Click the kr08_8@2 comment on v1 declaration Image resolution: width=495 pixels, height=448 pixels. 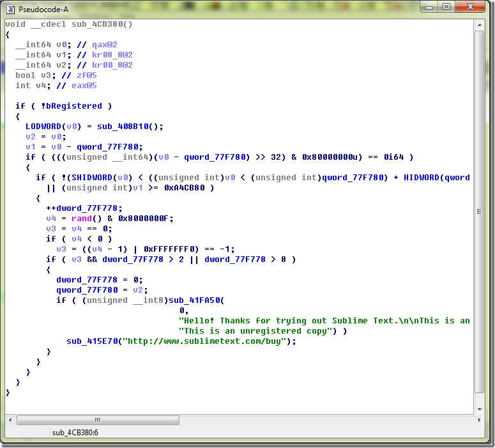click(112, 55)
